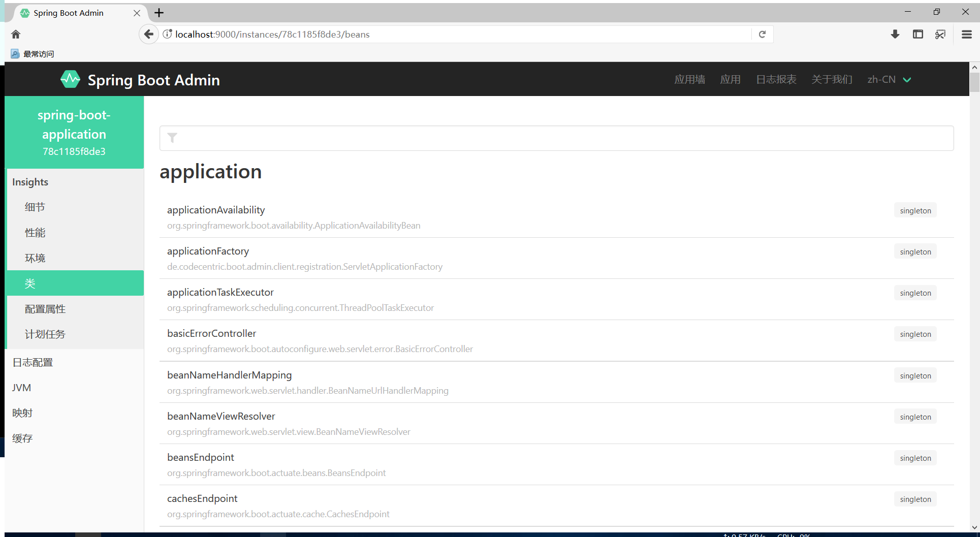This screenshot has height=537, width=980.
Task: Select the 细节 sidebar item
Action: tap(75, 207)
